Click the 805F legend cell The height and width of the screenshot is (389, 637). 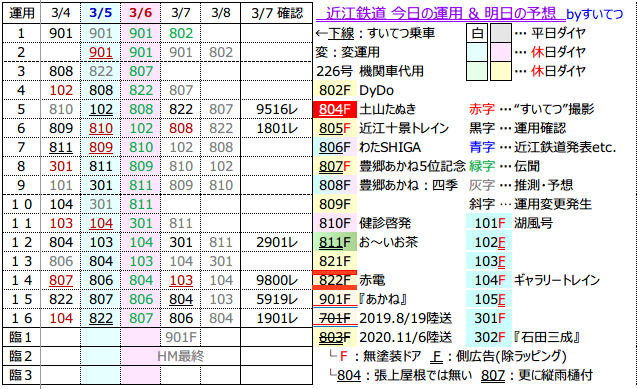click(335, 128)
